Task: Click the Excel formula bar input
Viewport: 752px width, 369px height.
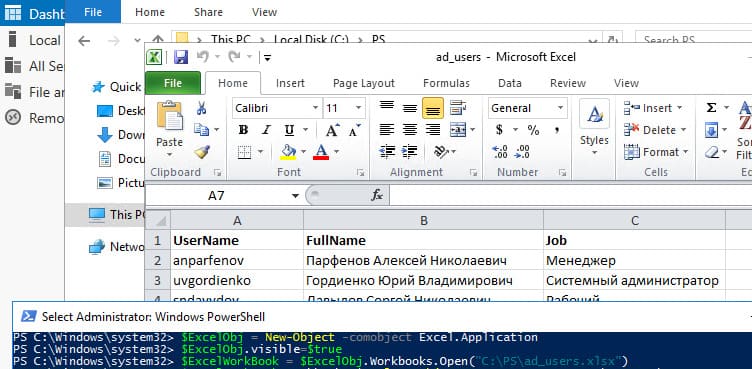Action: [x=570, y=195]
